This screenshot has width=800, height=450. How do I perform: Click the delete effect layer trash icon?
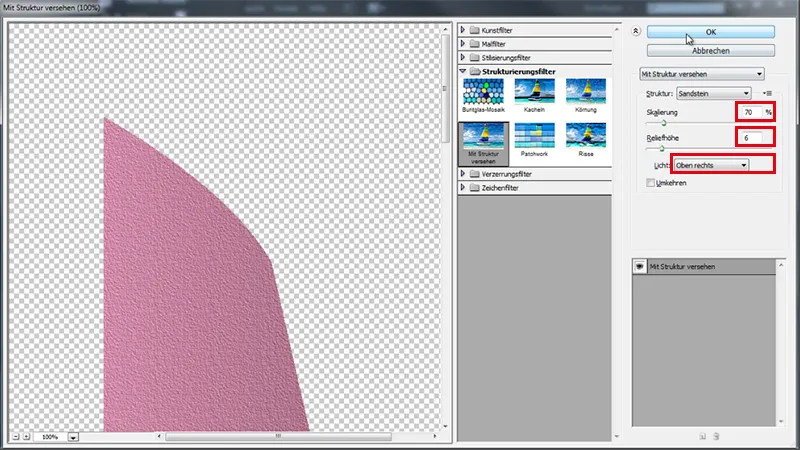coord(716,436)
